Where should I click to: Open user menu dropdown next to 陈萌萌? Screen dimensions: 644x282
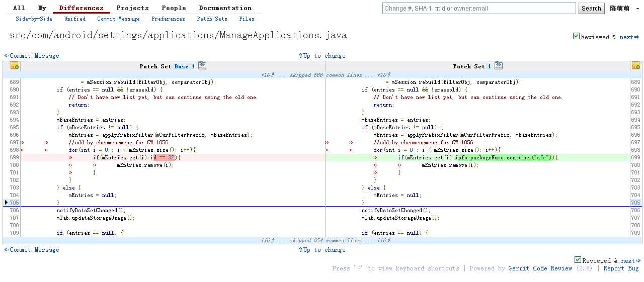637,8
